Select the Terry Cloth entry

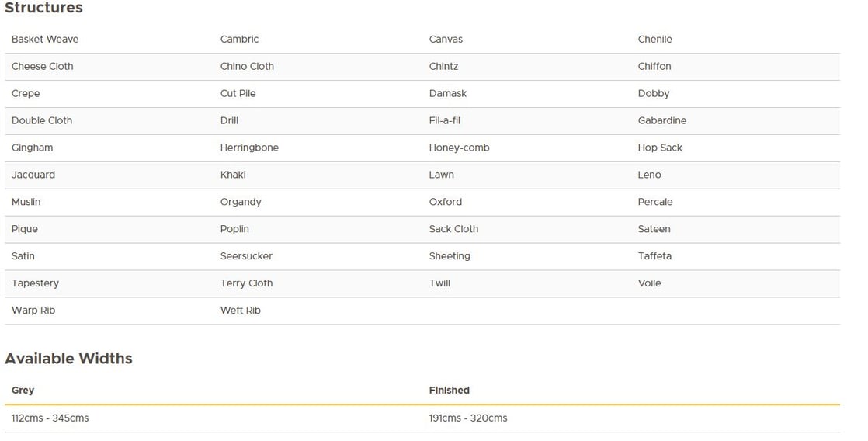coord(246,283)
